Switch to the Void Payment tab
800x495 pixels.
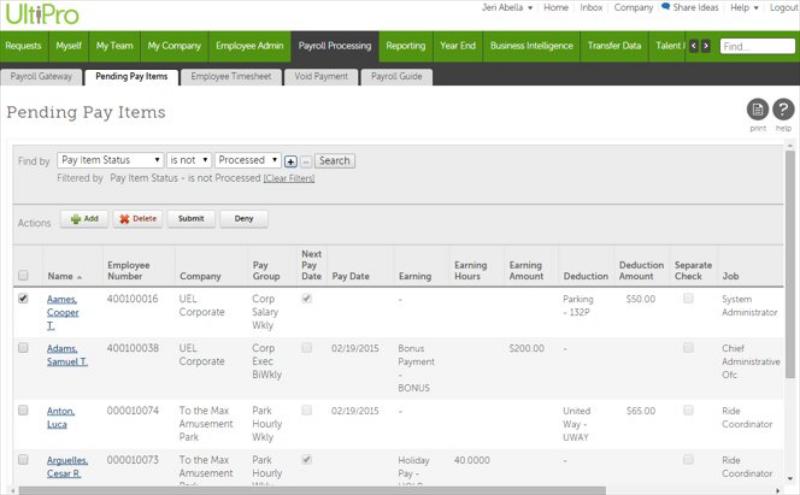(321, 77)
